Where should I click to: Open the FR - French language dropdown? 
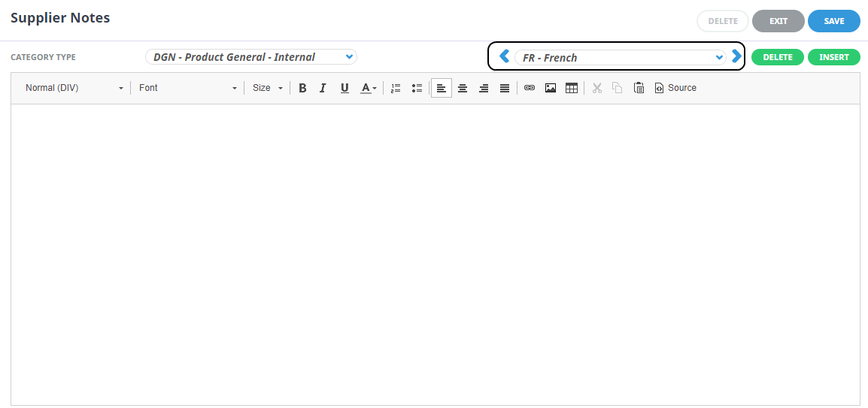(620, 58)
